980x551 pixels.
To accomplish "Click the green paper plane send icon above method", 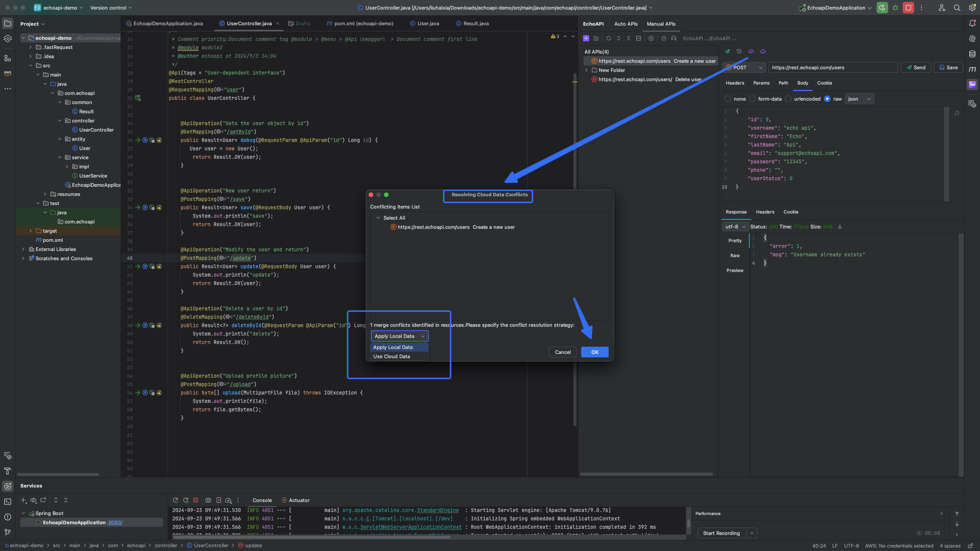I will tap(727, 51).
